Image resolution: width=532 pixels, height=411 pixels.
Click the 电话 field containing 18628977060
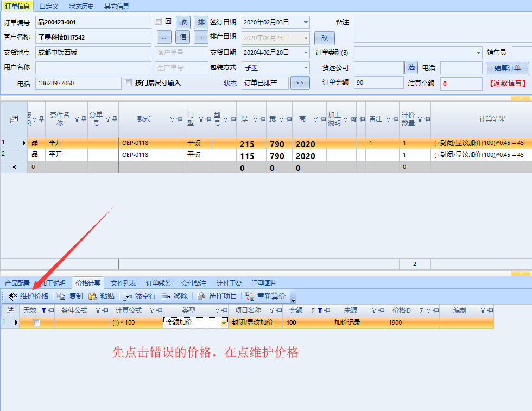(x=78, y=83)
